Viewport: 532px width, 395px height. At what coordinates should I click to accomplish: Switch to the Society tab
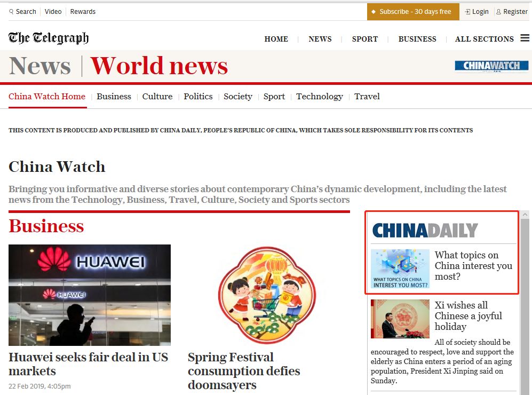[238, 97]
